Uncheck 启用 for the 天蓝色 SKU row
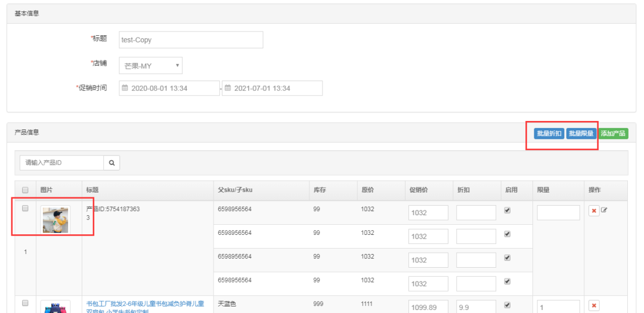The image size is (644, 313). (507, 305)
